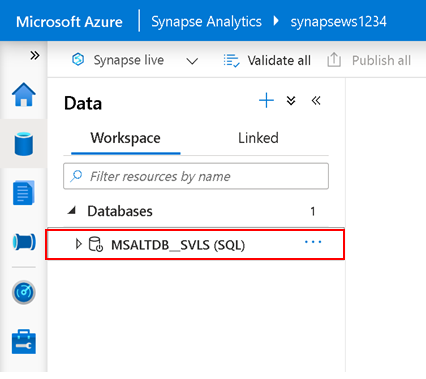This screenshot has width=426, height=379.
Task: Add a new resource with plus icon
Action: [x=266, y=100]
